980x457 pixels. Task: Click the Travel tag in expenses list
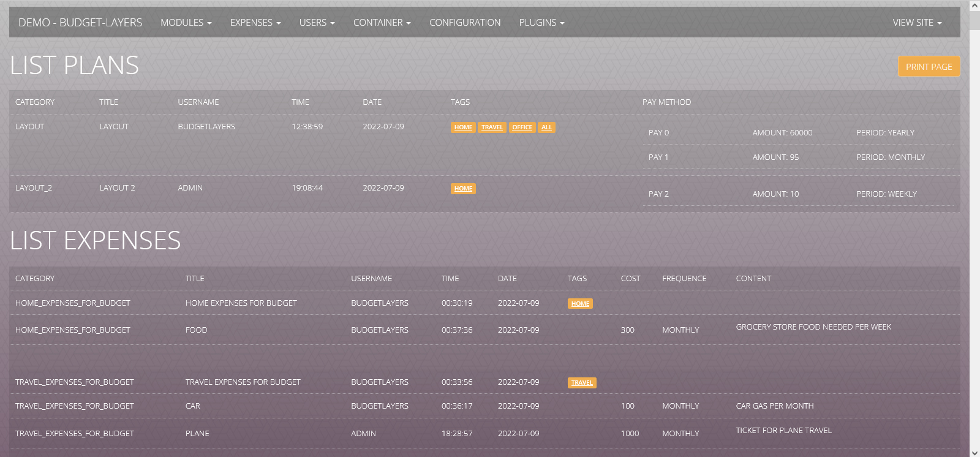pyautogui.click(x=581, y=383)
